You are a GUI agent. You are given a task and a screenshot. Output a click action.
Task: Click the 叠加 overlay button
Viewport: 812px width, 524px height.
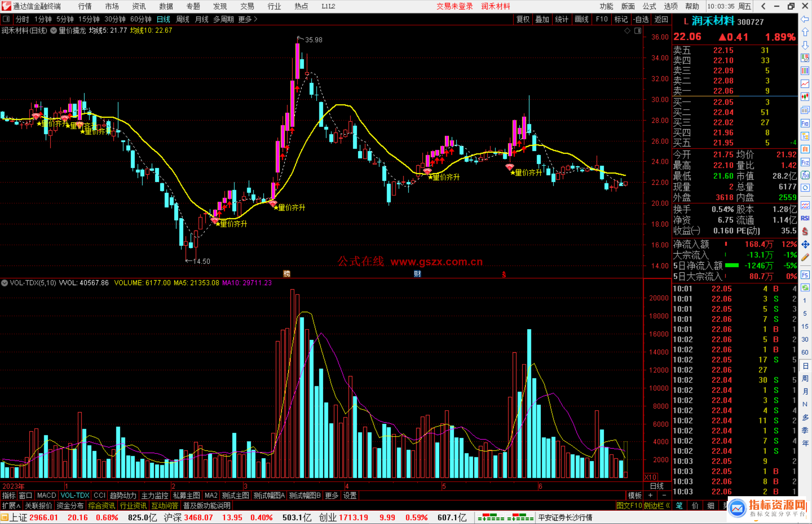tap(542, 19)
